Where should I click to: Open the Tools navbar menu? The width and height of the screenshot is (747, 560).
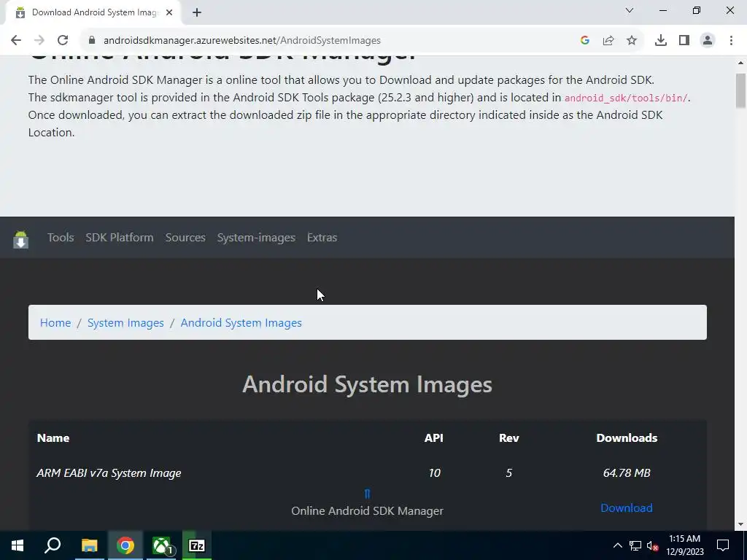(x=61, y=238)
